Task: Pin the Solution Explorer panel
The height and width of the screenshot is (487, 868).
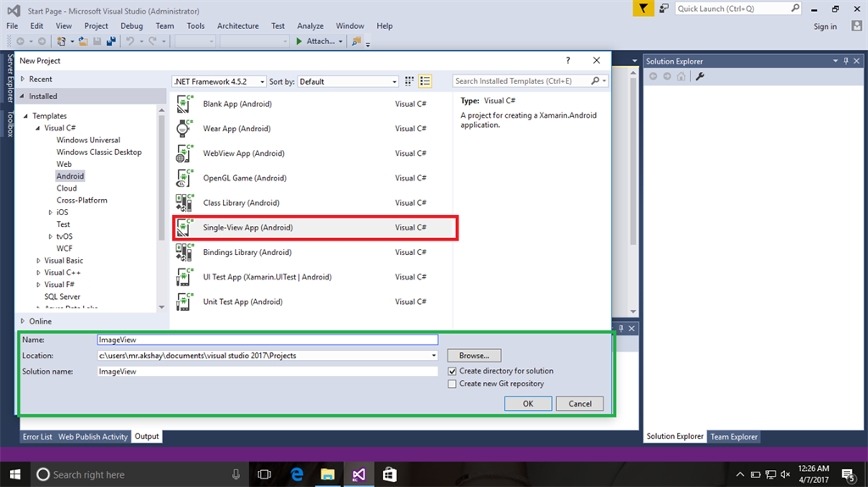Action: pos(846,61)
